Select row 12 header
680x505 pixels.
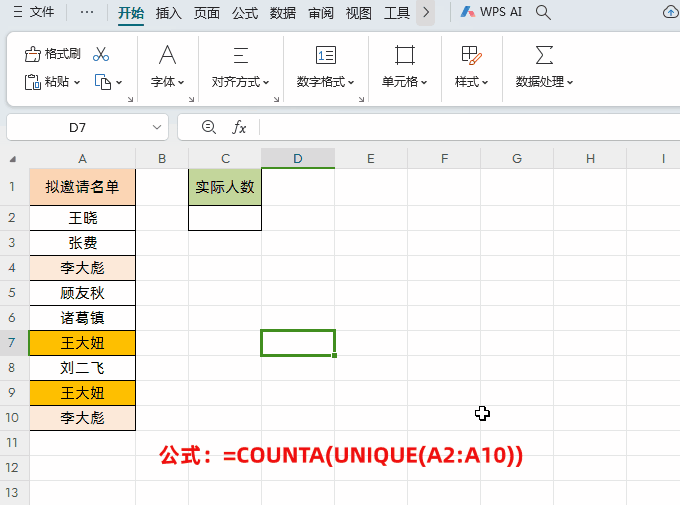pyautogui.click(x=13, y=468)
